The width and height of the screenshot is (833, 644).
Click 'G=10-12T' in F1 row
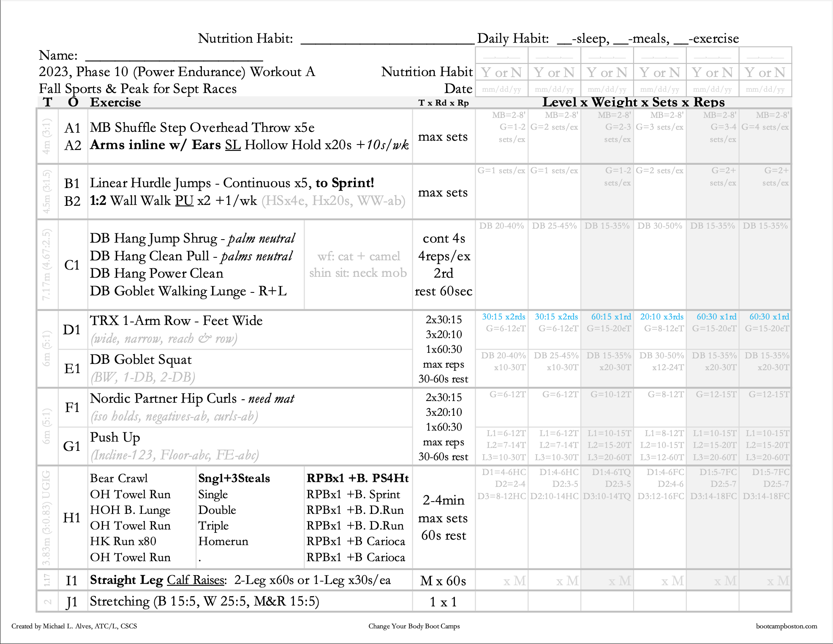pos(611,395)
